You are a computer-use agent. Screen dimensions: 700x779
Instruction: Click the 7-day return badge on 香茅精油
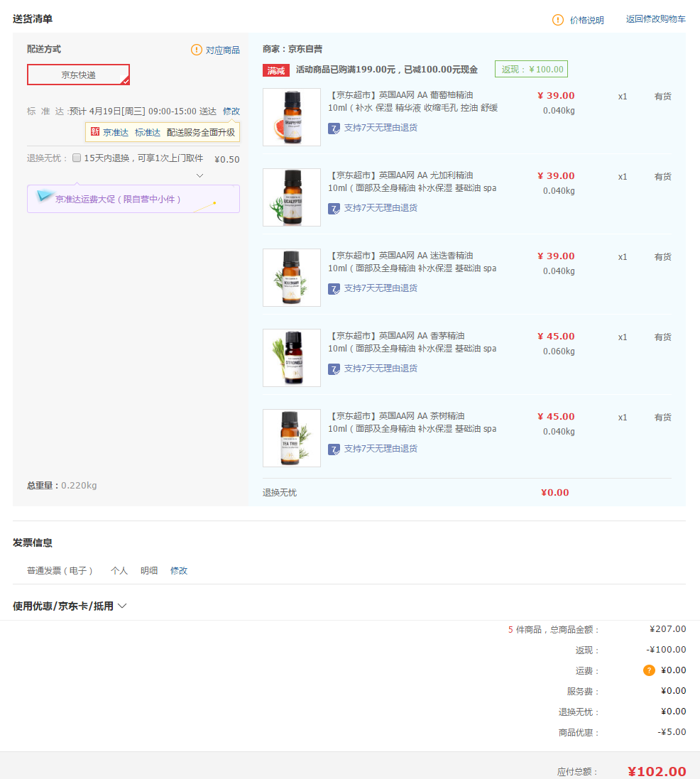(x=334, y=369)
